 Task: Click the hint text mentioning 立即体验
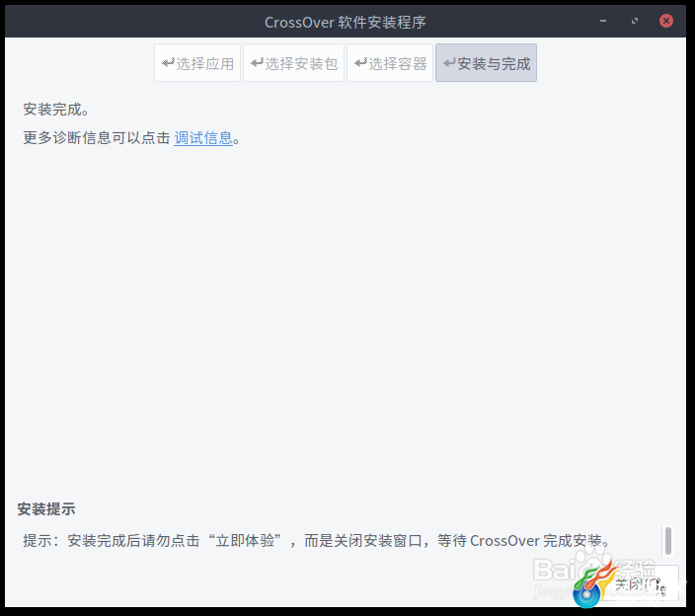pos(317,541)
